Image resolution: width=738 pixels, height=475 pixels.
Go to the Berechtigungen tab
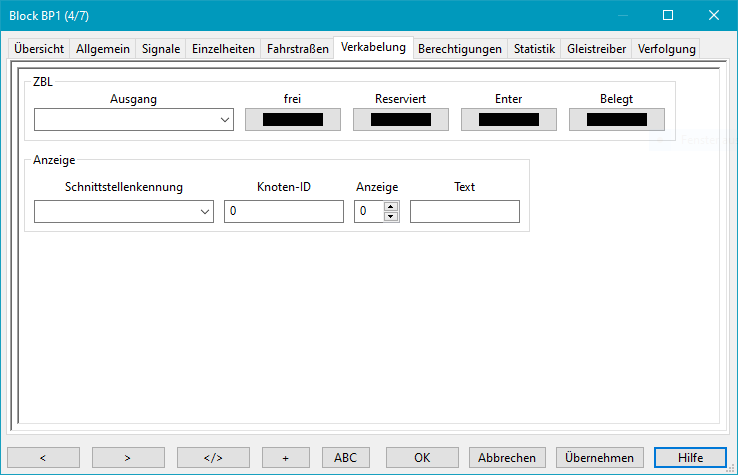[x=460, y=49]
